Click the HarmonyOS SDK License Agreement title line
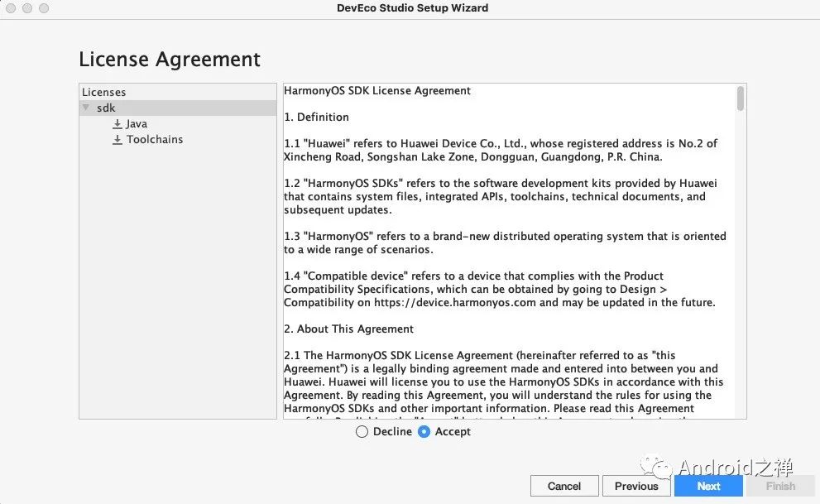This screenshot has width=820, height=504. click(377, 91)
